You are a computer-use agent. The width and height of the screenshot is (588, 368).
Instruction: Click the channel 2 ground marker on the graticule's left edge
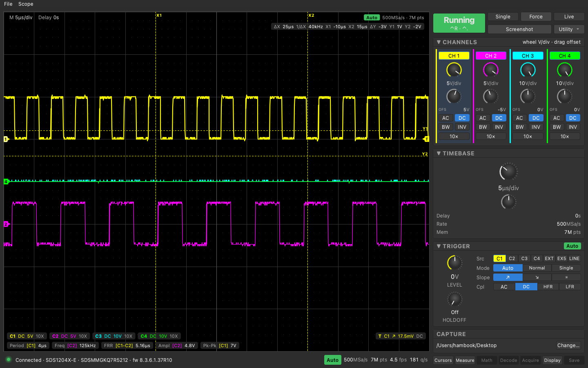click(x=6, y=224)
